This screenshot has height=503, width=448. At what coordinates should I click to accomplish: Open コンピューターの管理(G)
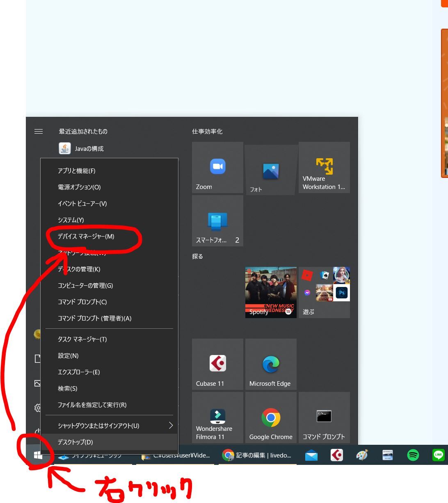(x=109, y=285)
